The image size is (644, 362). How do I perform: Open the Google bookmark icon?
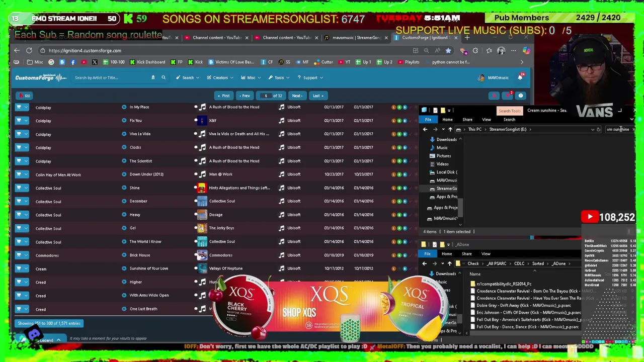[x=51, y=62]
